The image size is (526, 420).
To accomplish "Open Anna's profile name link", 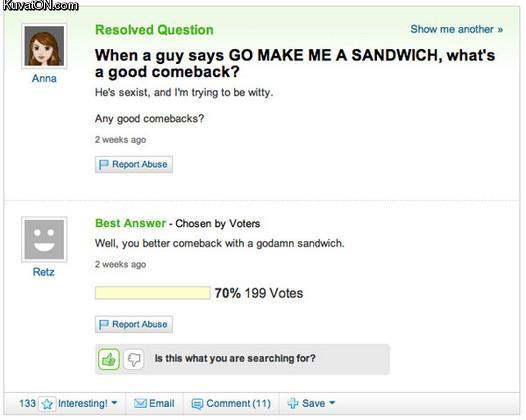I will pos(44,78).
